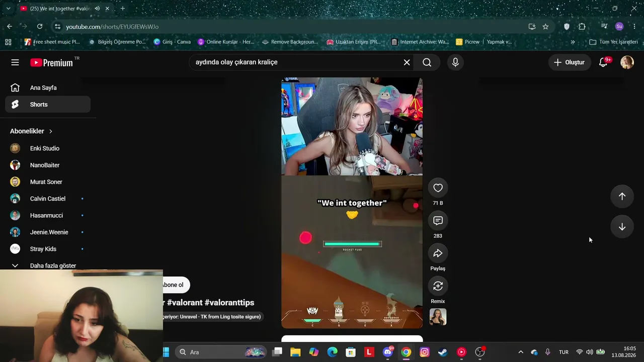Image resolution: width=644 pixels, height=362 pixels.
Task: Click the #valoranttips hashtag
Action: [229, 303]
